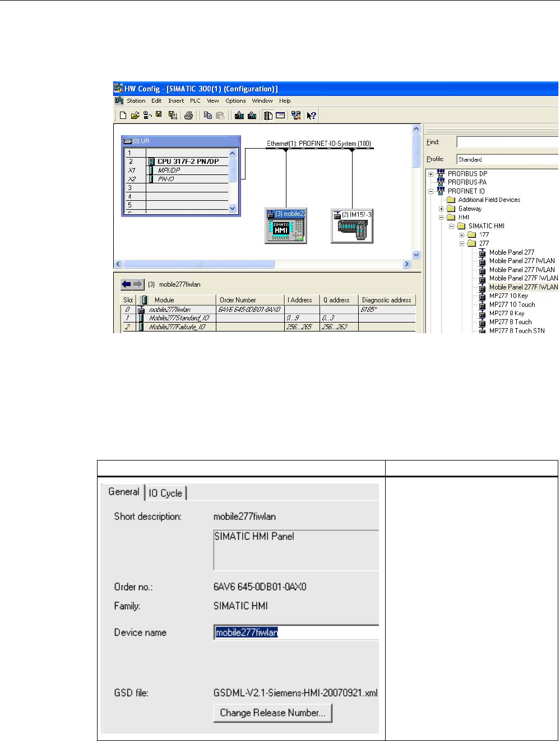This screenshot has width=560, height=741.
Task: Open the Profile Standard combo box
Action: pyautogui.click(x=507, y=159)
